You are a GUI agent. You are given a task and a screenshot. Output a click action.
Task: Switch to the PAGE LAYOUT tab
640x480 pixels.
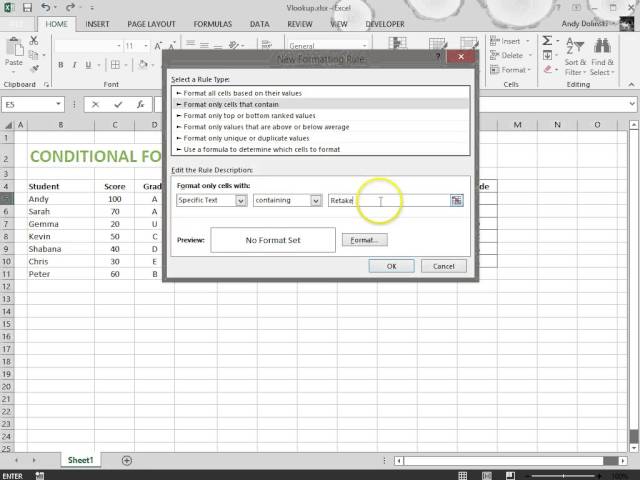[151, 24]
